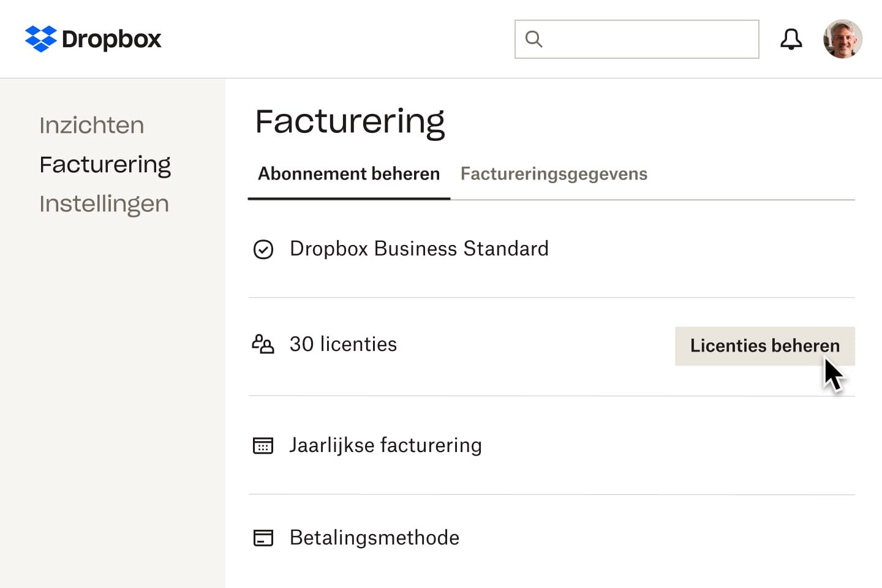The image size is (882, 588).
Task: Open the user profile avatar
Action: coord(843,39)
